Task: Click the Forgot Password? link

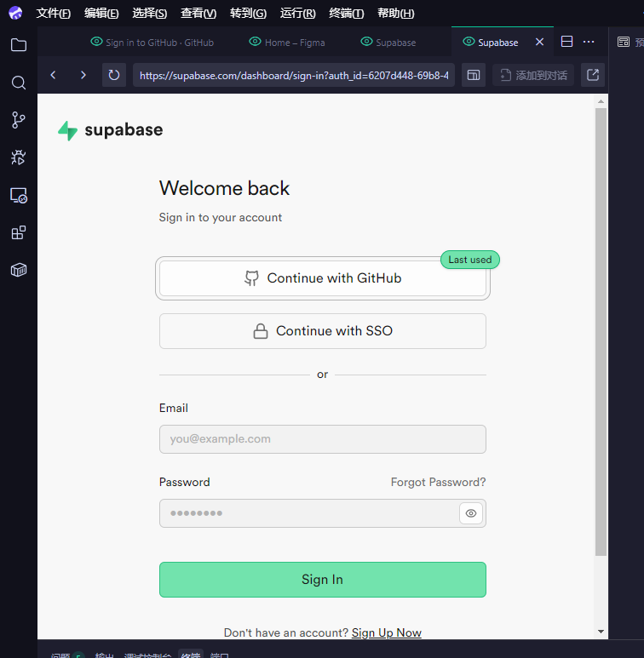Action: [438, 482]
